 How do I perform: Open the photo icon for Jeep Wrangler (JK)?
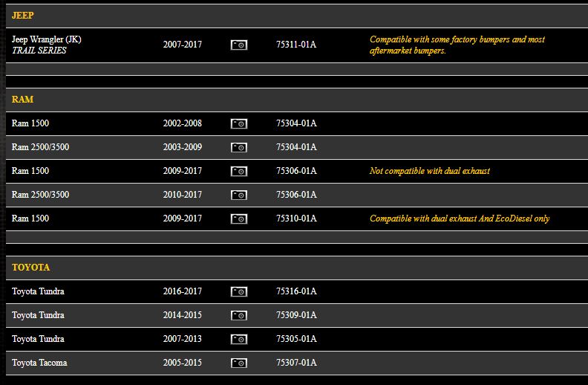(239, 45)
